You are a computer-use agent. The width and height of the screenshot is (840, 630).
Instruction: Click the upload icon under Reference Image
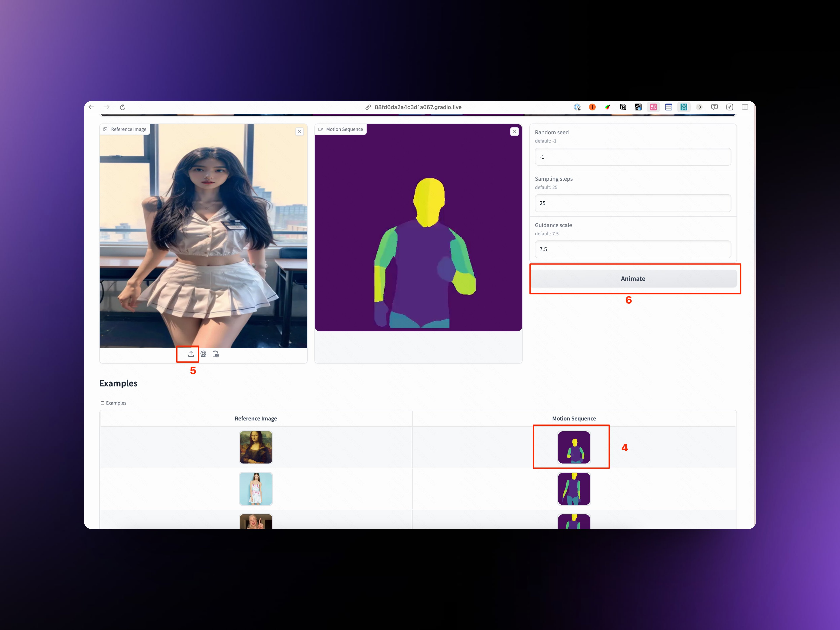[x=191, y=354]
